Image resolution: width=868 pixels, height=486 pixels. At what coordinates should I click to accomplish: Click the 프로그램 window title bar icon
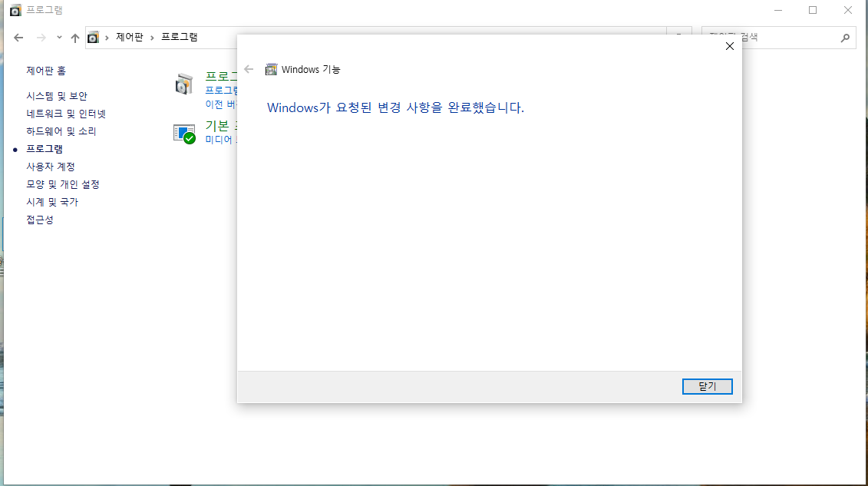pyautogui.click(x=15, y=10)
